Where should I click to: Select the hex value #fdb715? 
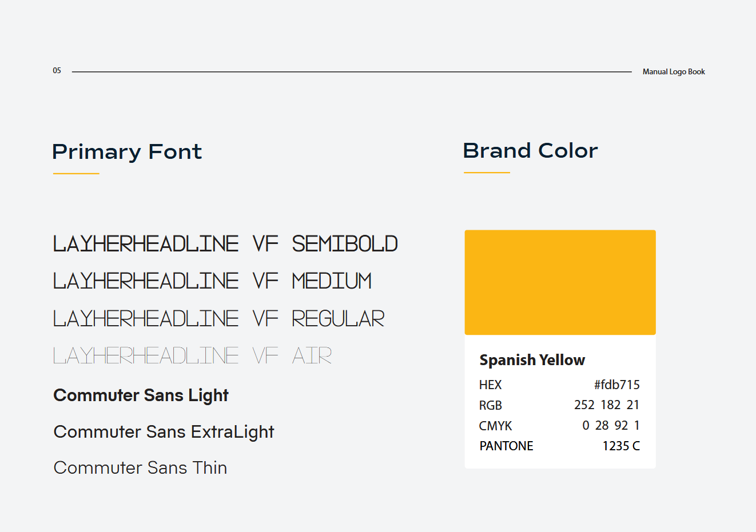[616, 385]
